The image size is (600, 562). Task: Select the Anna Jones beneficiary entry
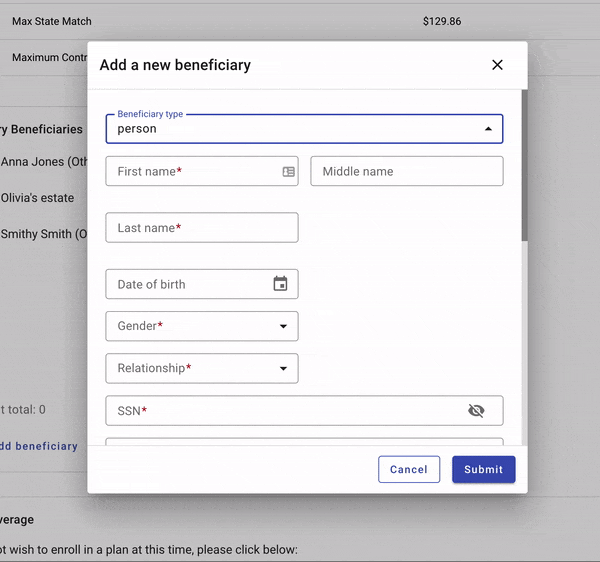click(x=45, y=162)
